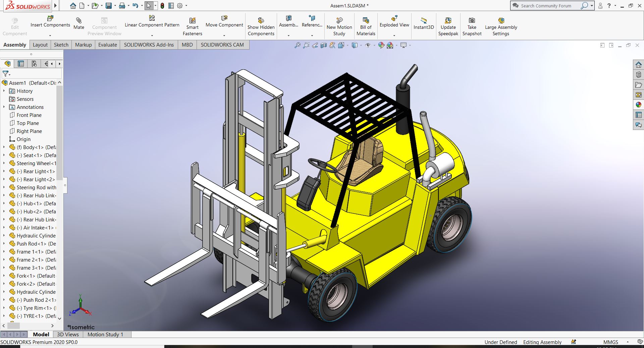Image resolution: width=644 pixels, height=348 pixels.
Task: Click the Insert Components button
Action: click(x=50, y=21)
